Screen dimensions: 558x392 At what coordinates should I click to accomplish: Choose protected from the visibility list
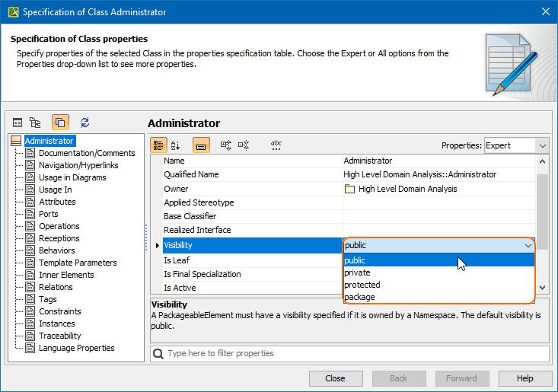point(362,285)
